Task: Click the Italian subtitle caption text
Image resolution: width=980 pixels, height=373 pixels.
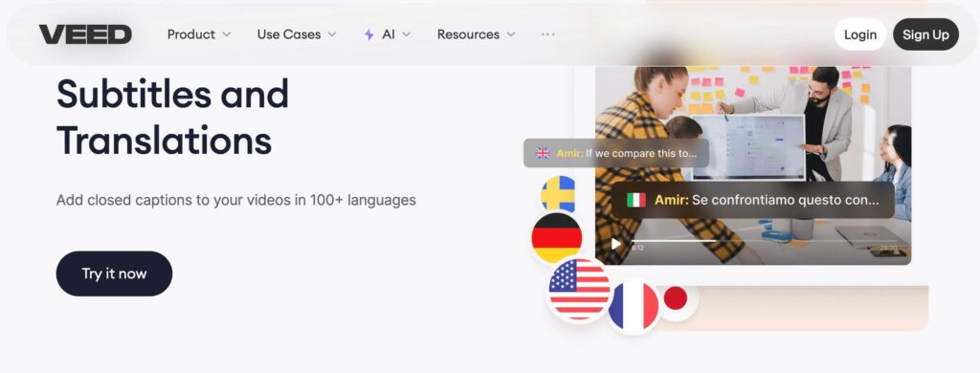Action: [767, 200]
